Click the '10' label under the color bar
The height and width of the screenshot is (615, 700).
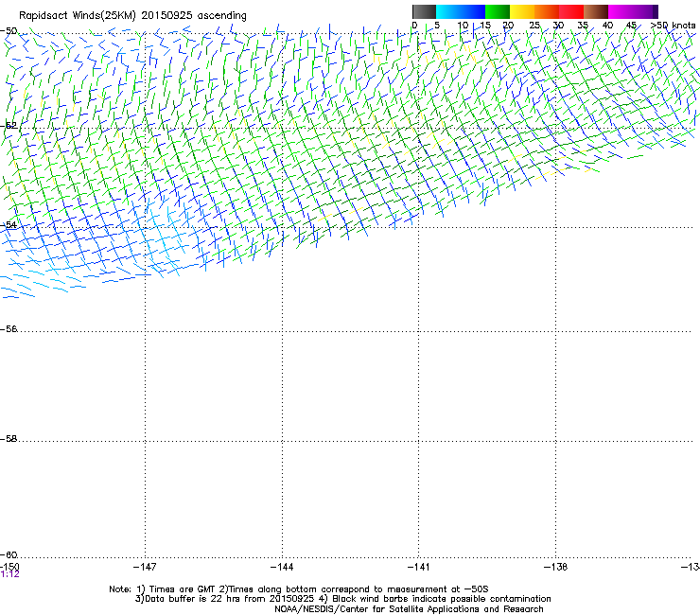[463, 26]
